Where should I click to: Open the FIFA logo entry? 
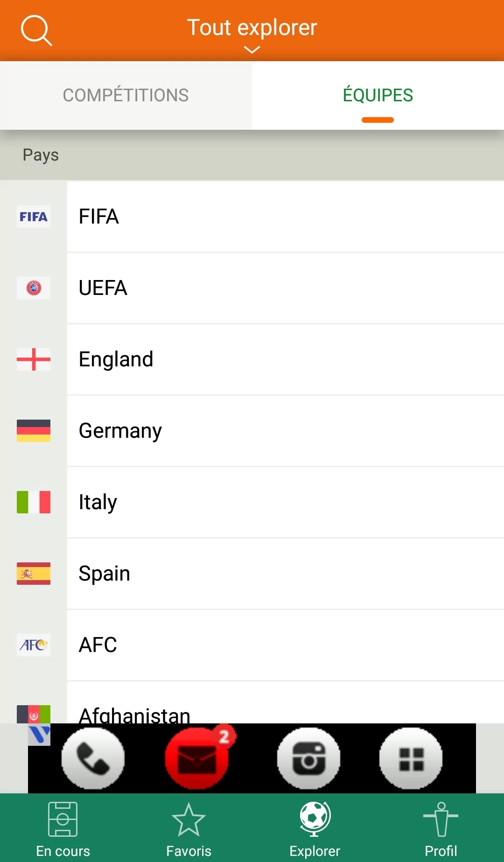(x=34, y=217)
